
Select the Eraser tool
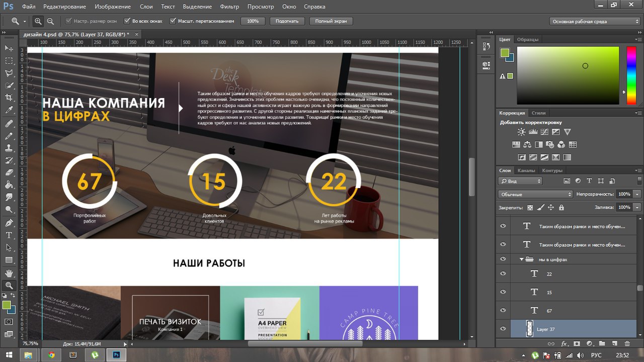[9, 173]
